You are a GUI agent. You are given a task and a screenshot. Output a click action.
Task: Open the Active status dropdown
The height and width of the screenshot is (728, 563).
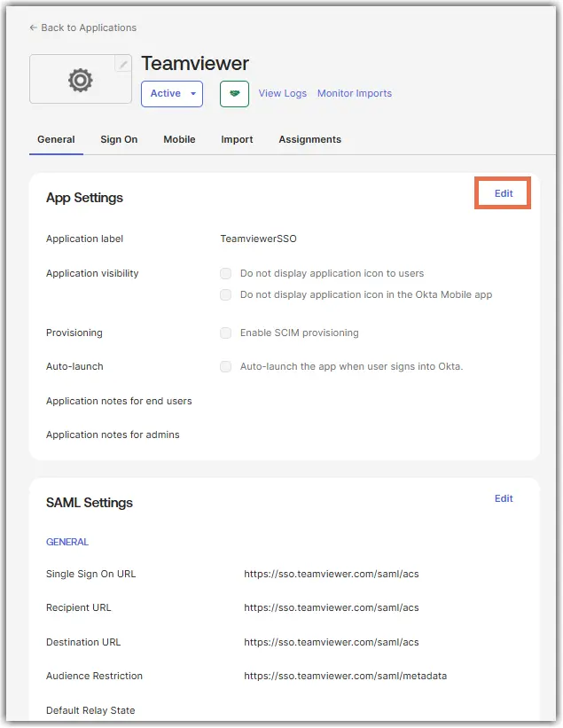[x=172, y=94]
